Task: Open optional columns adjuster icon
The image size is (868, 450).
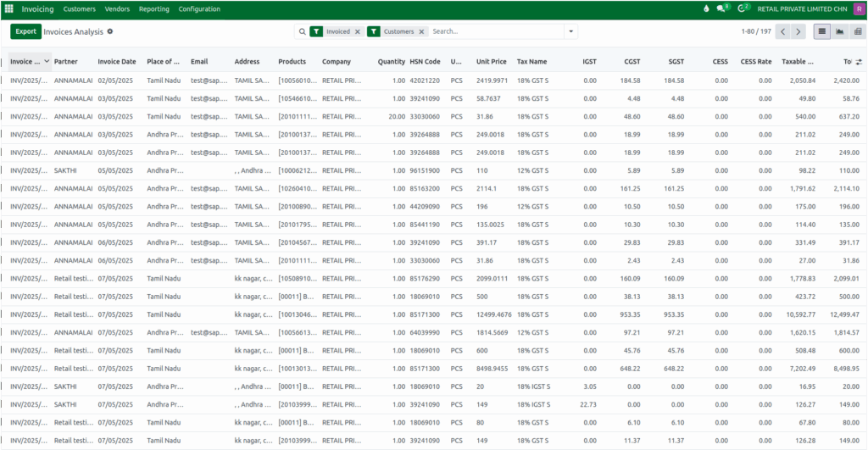Action: pos(859,62)
